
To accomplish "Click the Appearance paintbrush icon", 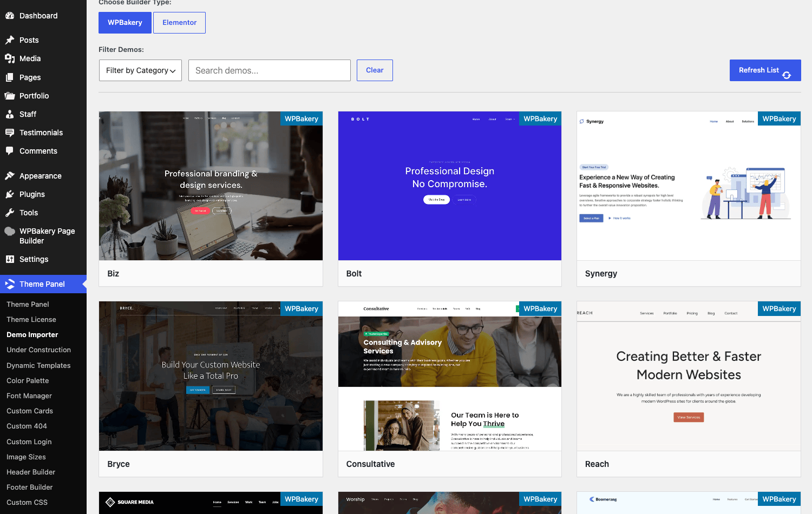I will click(10, 176).
